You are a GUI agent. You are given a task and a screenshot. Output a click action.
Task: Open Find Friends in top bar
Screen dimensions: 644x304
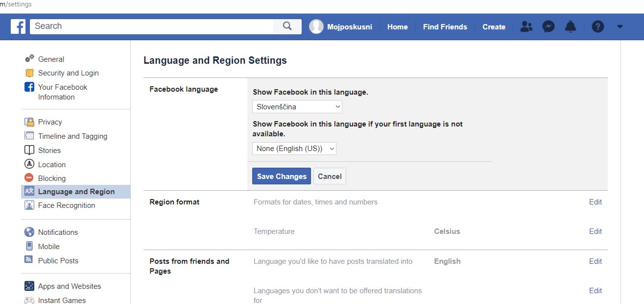(445, 27)
